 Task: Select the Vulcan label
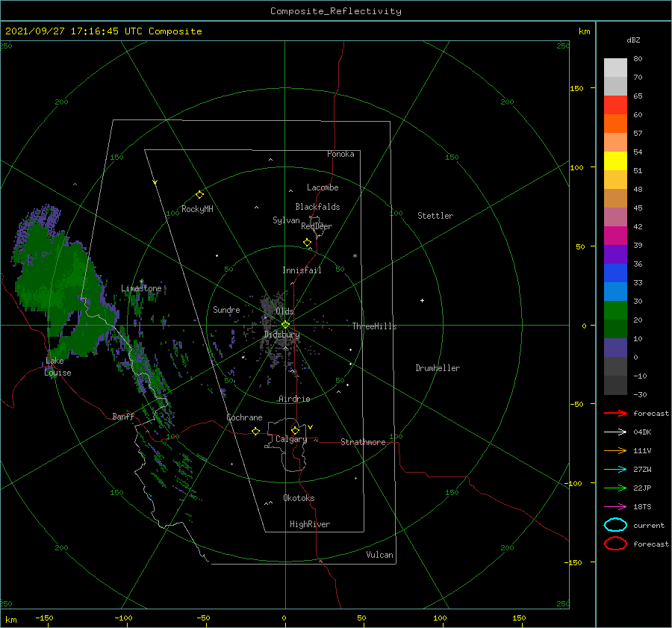click(x=380, y=555)
